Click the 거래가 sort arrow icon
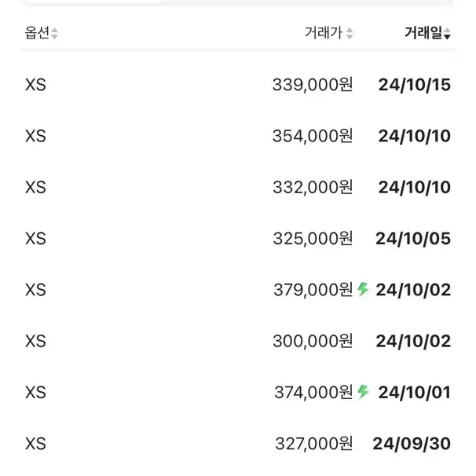The width and height of the screenshot is (476, 476). pyautogui.click(x=350, y=33)
